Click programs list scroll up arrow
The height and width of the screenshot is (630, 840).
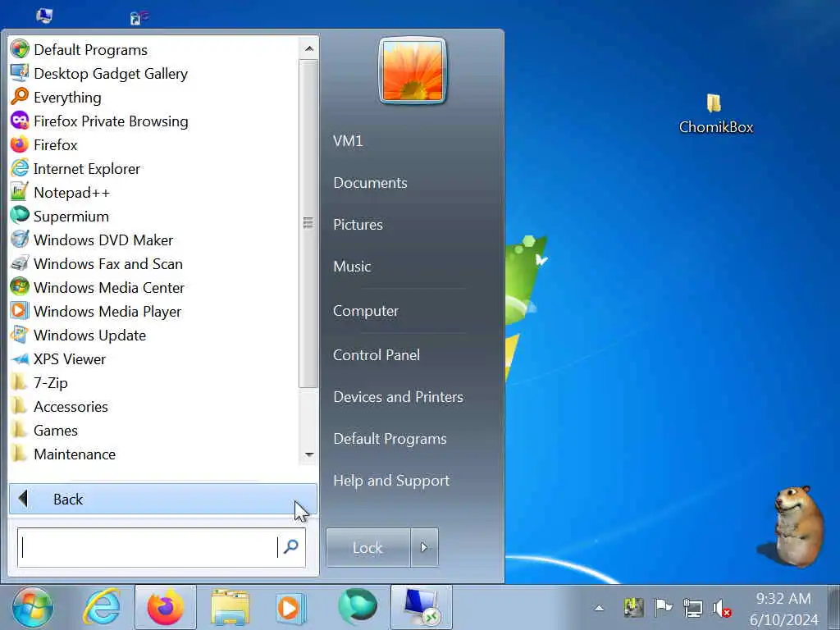308,48
